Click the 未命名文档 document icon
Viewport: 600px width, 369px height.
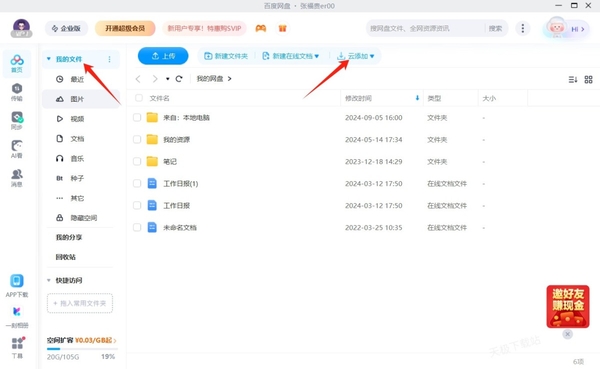tap(152, 227)
